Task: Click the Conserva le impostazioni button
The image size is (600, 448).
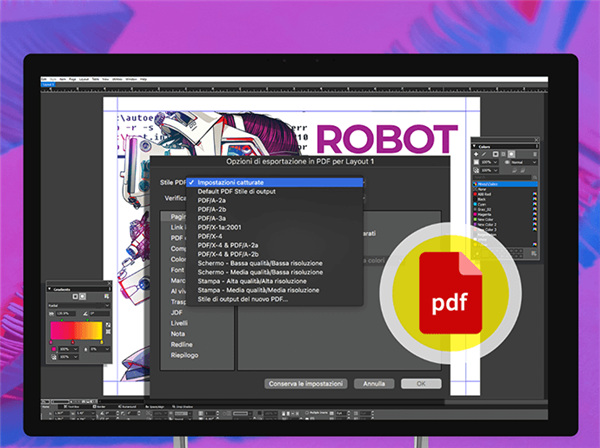Action: click(x=306, y=382)
